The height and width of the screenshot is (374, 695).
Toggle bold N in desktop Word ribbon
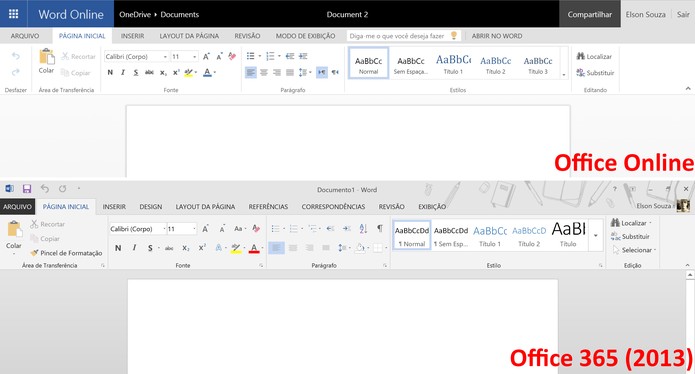tap(118, 248)
